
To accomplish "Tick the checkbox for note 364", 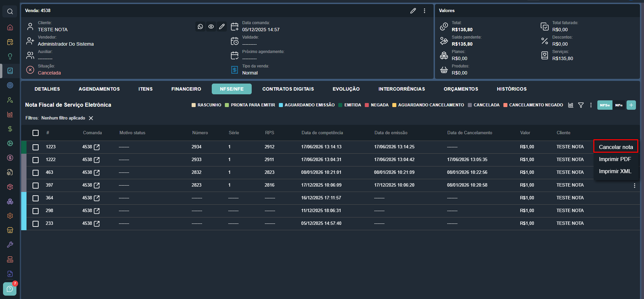I will pos(36,198).
